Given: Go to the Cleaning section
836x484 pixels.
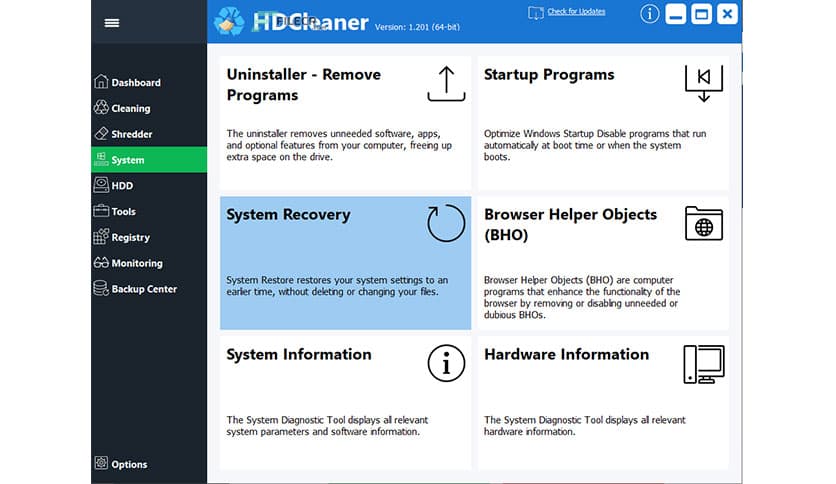Looking at the screenshot, I should (x=149, y=108).
